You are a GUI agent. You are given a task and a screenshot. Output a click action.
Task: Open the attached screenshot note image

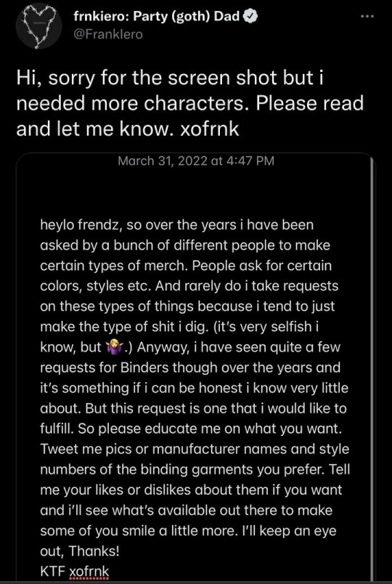196,367
